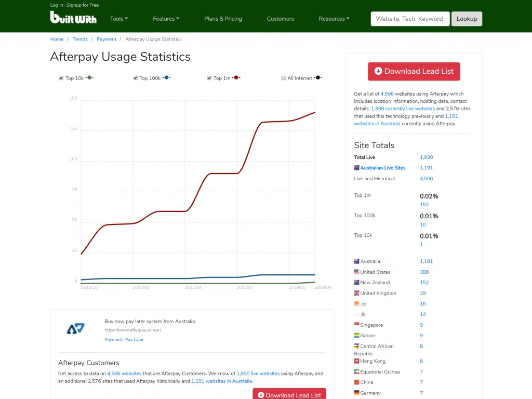Click the Afterpay logo thumbnail
Image resolution: width=532 pixels, height=399 pixels.
coord(76,328)
